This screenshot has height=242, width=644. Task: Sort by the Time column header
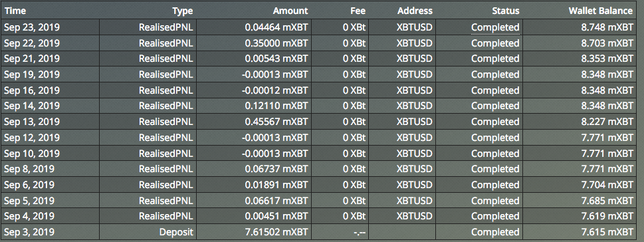pos(15,11)
